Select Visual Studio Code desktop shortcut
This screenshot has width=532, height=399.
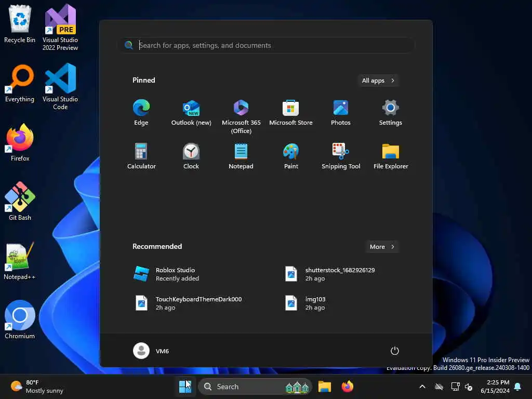(x=60, y=87)
